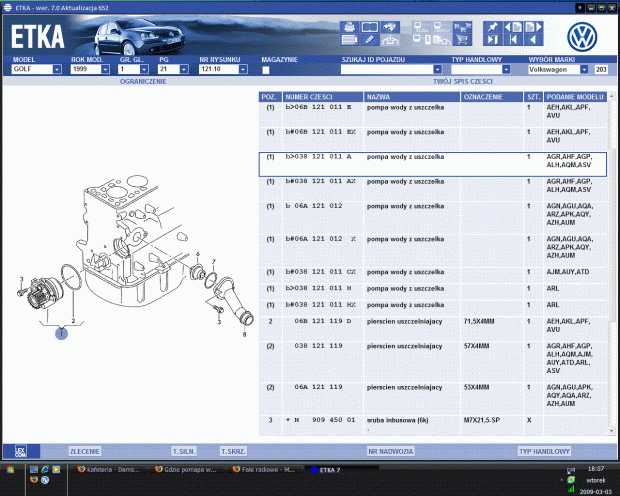Click the car-with-arrow icon below the binoculars
This screenshot has width=620, height=496.
(389, 40)
